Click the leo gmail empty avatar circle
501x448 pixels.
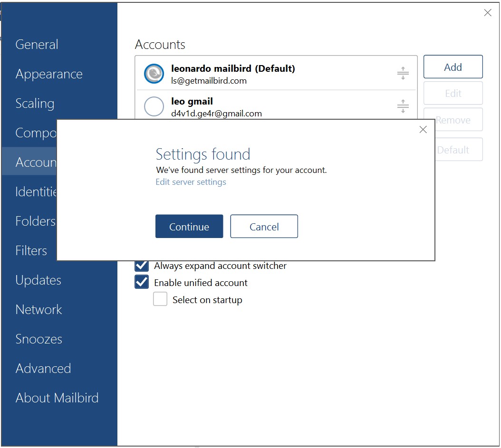point(154,106)
